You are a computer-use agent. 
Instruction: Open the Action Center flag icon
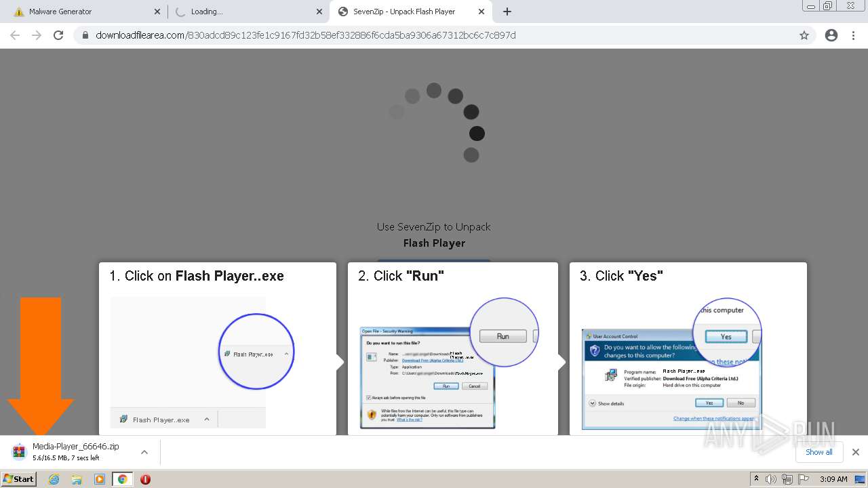[x=803, y=479]
